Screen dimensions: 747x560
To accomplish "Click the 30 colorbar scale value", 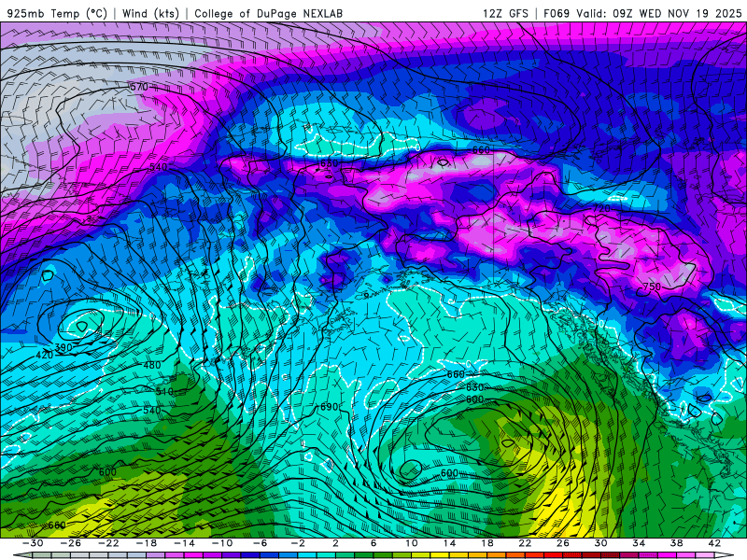I will (x=600, y=543).
